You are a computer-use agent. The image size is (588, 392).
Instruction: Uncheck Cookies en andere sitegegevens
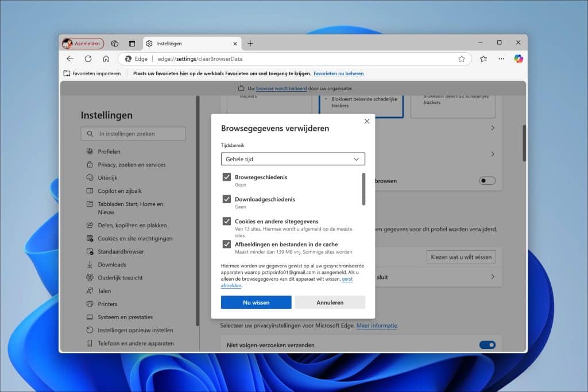coord(226,221)
